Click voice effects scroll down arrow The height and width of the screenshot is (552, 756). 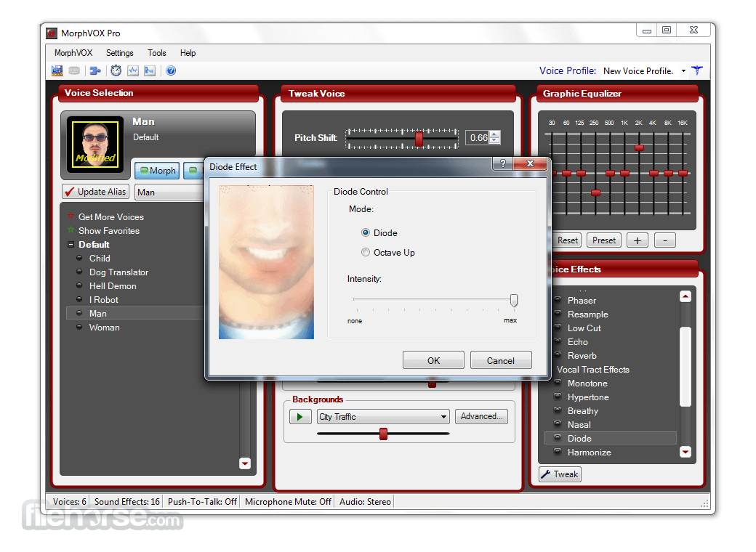[x=685, y=452]
